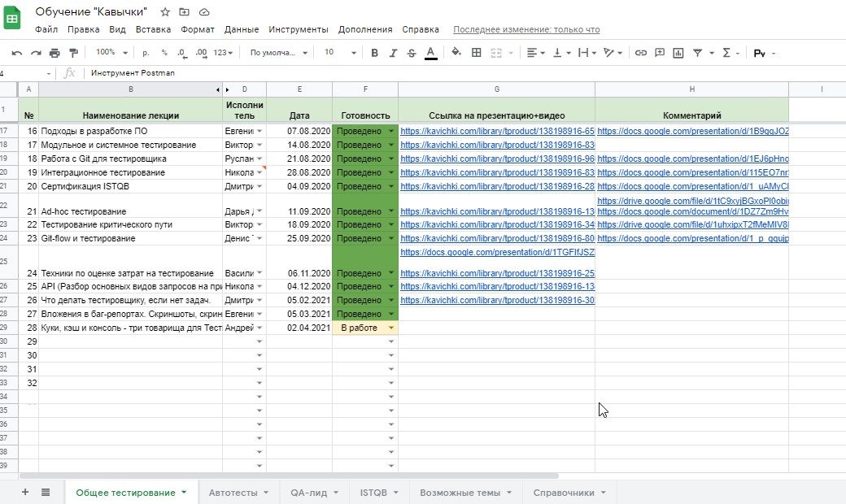Apply strikethrough formatting

(412, 53)
